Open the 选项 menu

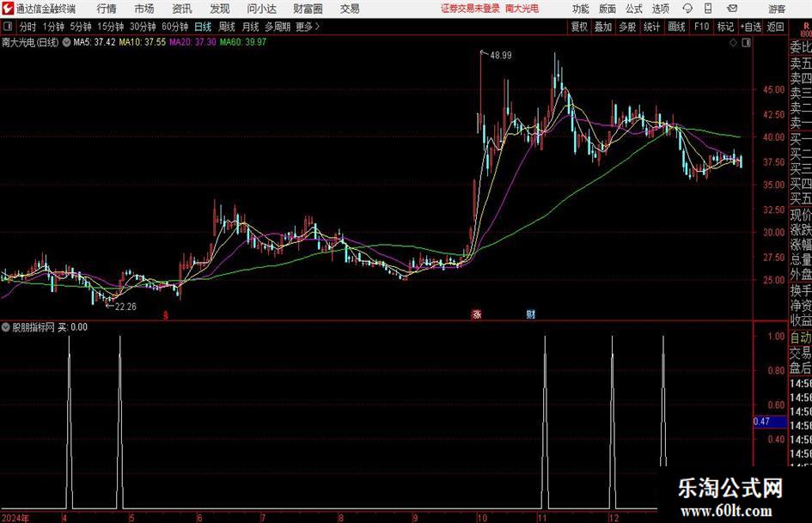point(660,9)
